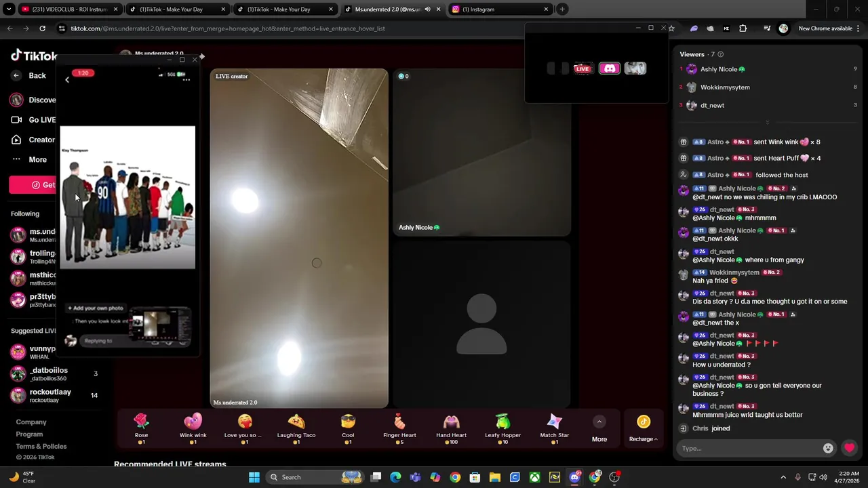
Task: Show hidden system tray icons
Action: 783,477
